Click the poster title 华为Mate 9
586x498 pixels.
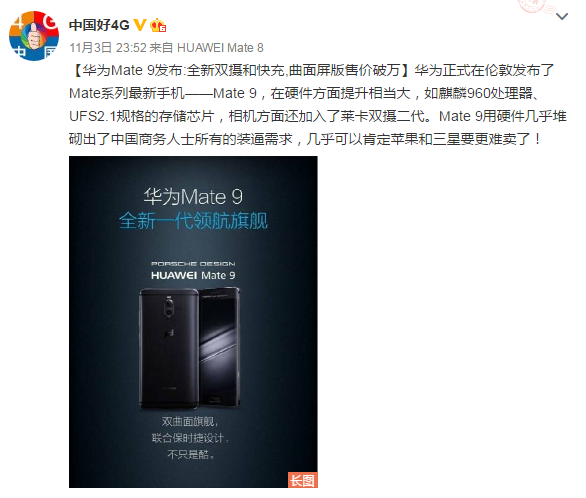click(193, 197)
